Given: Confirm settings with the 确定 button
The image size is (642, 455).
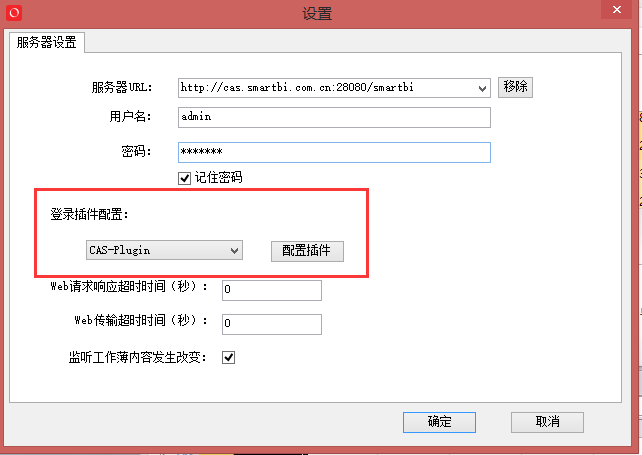Looking at the screenshot, I should [439, 422].
